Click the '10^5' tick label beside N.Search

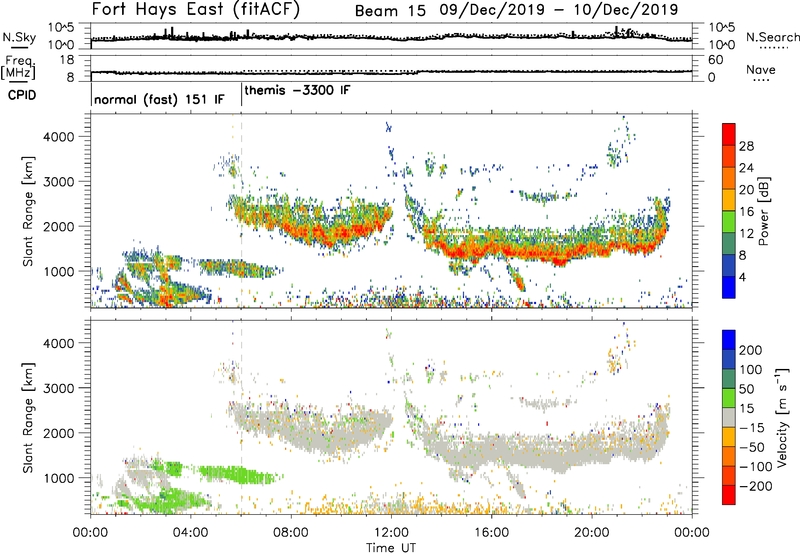722,27
